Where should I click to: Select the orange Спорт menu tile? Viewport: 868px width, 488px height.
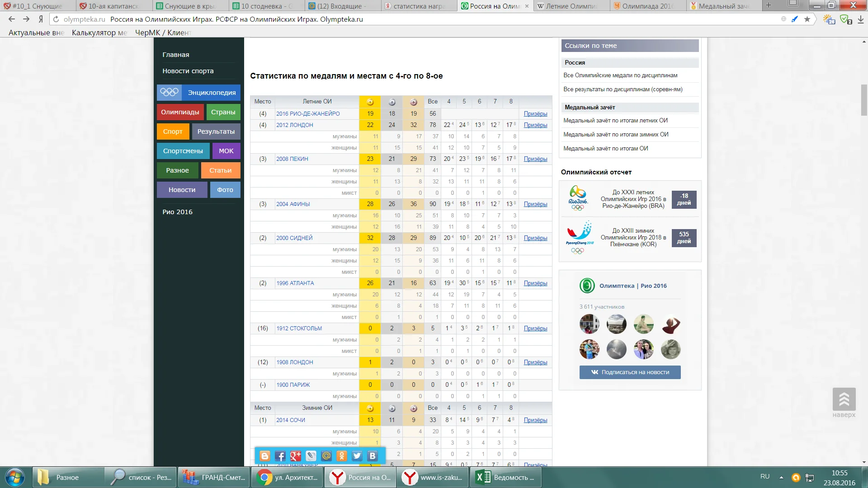point(173,131)
